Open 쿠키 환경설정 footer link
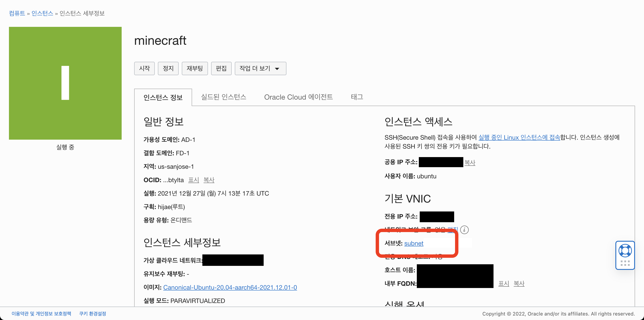The width and height of the screenshot is (644, 320). point(93,314)
